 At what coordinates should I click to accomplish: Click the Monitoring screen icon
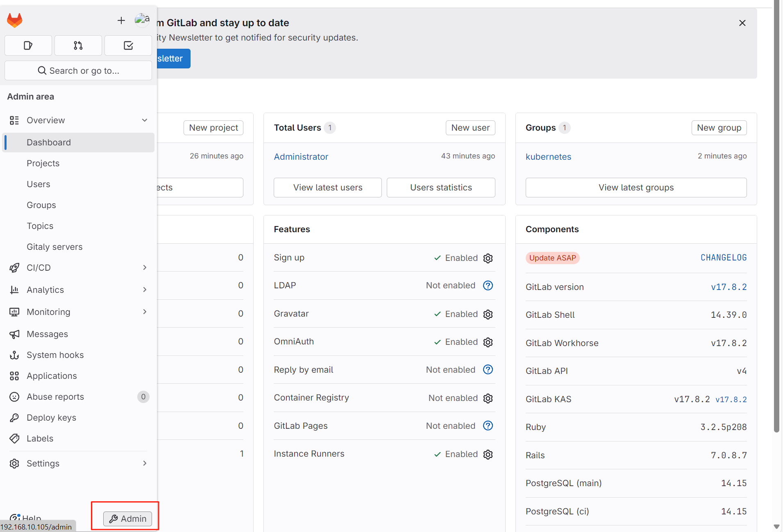point(14,312)
